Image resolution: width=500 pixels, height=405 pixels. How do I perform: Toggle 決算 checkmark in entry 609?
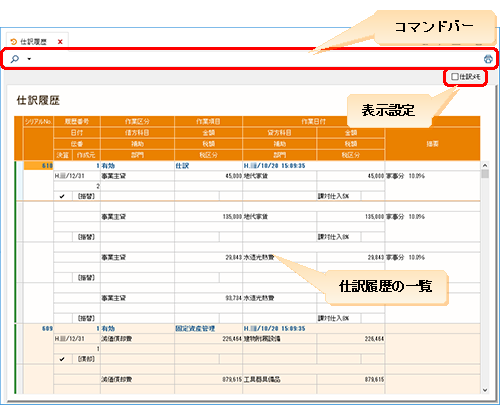(62, 359)
